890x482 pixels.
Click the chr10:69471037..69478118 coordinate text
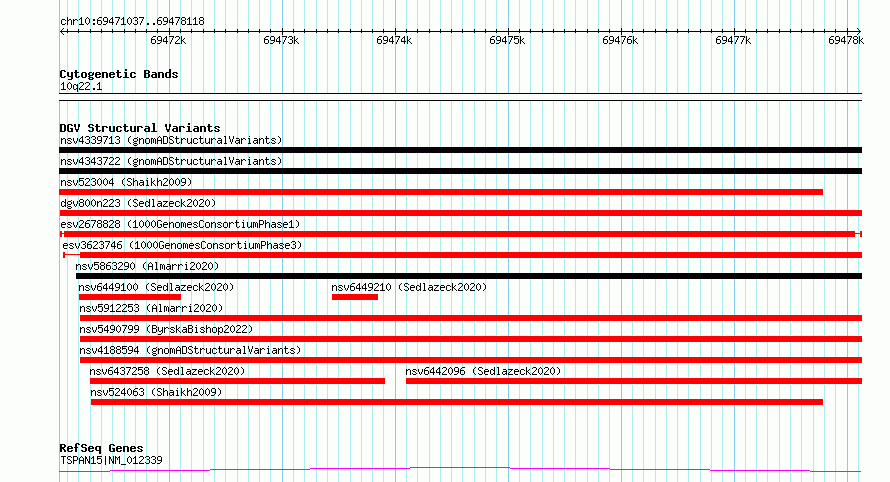pyautogui.click(x=132, y=22)
